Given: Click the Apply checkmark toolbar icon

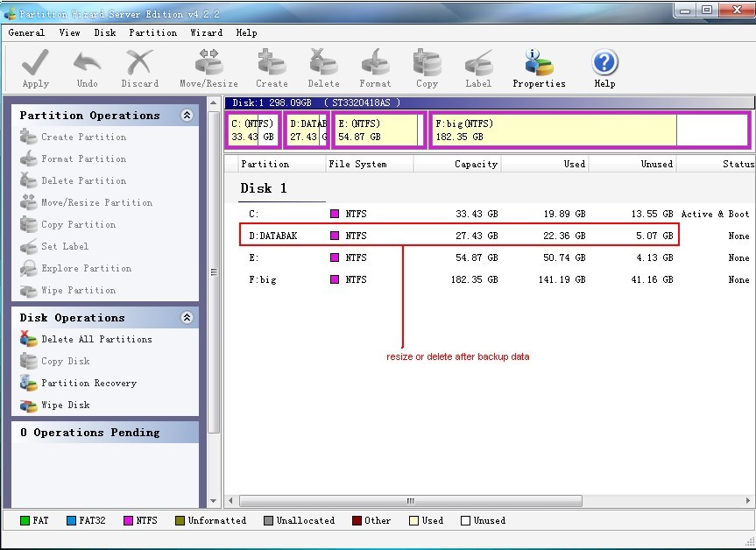Looking at the screenshot, I should coord(35,62).
